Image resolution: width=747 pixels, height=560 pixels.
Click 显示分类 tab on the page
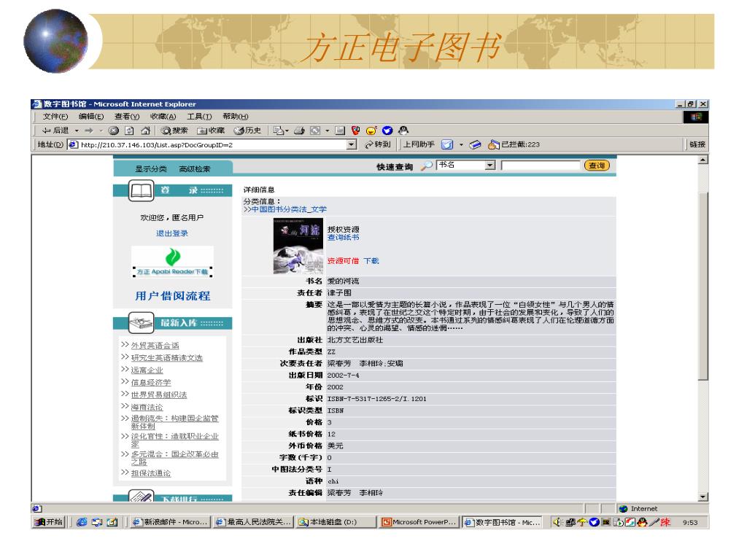click(150, 169)
